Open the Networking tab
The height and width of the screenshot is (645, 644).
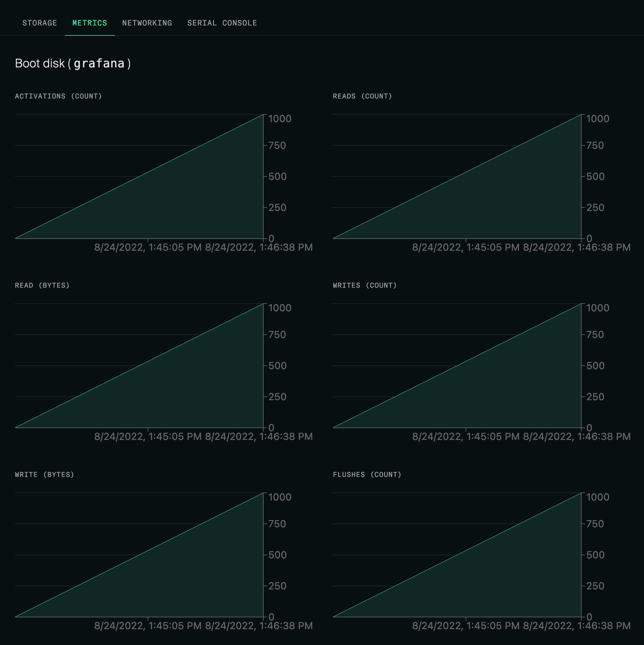pos(147,23)
